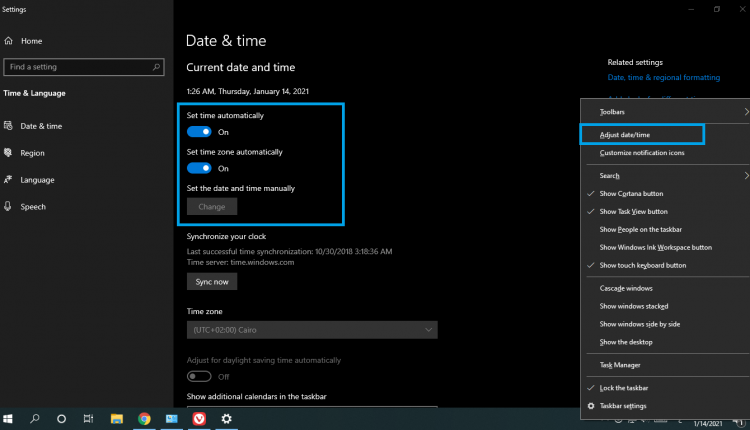Screen dimensions: 750x430
Task: Enable Show Windows Ink Workspace button
Action: [656, 247]
